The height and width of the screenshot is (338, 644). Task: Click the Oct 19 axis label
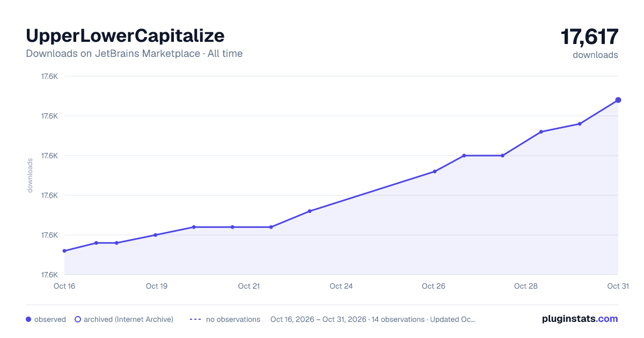point(157,286)
